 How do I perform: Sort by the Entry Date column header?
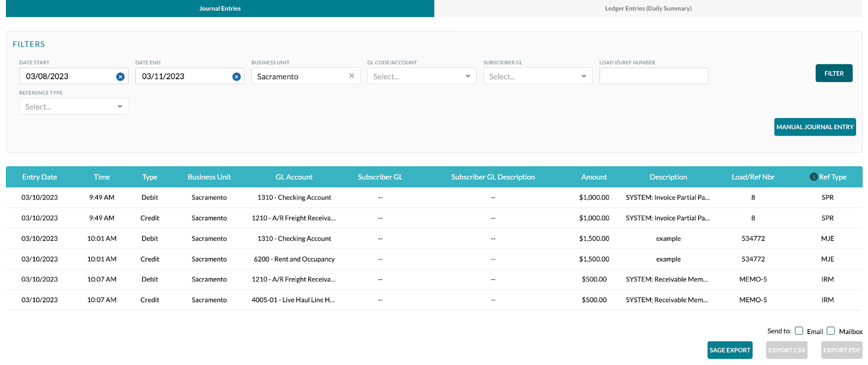point(40,177)
